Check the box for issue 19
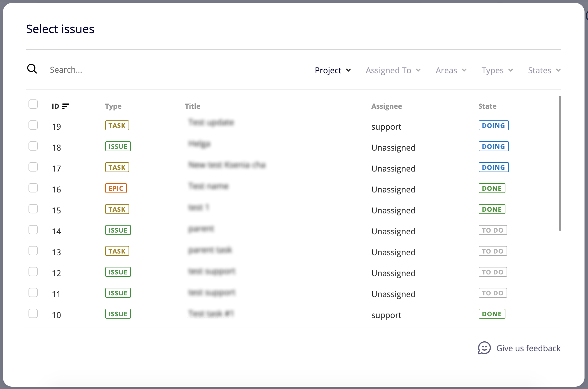The width and height of the screenshot is (588, 389). [33, 125]
